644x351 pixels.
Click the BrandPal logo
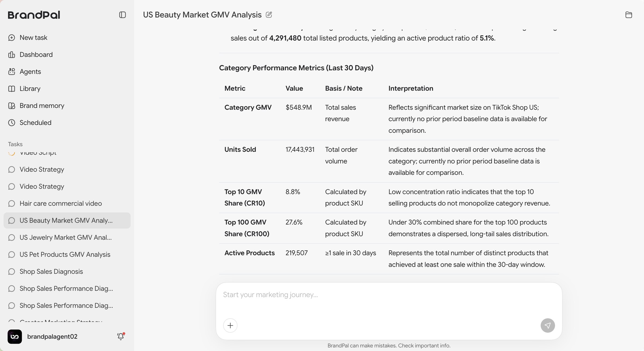pyautogui.click(x=34, y=15)
